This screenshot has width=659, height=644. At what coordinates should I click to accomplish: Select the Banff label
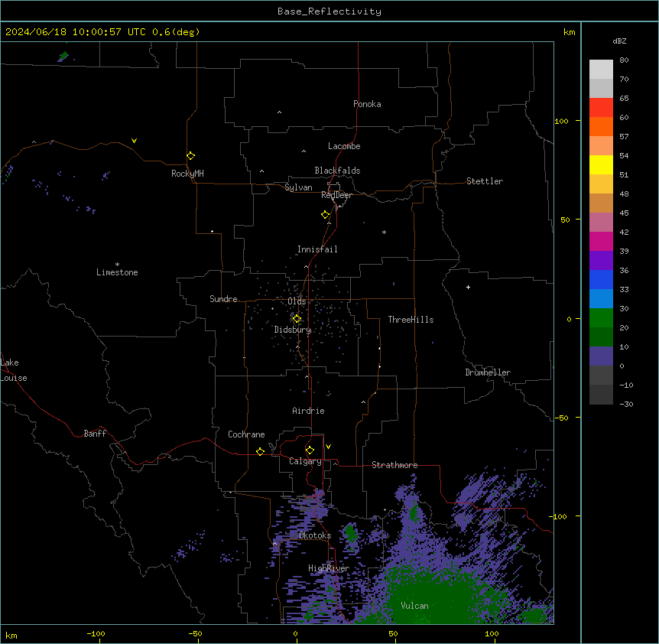[x=95, y=434]
